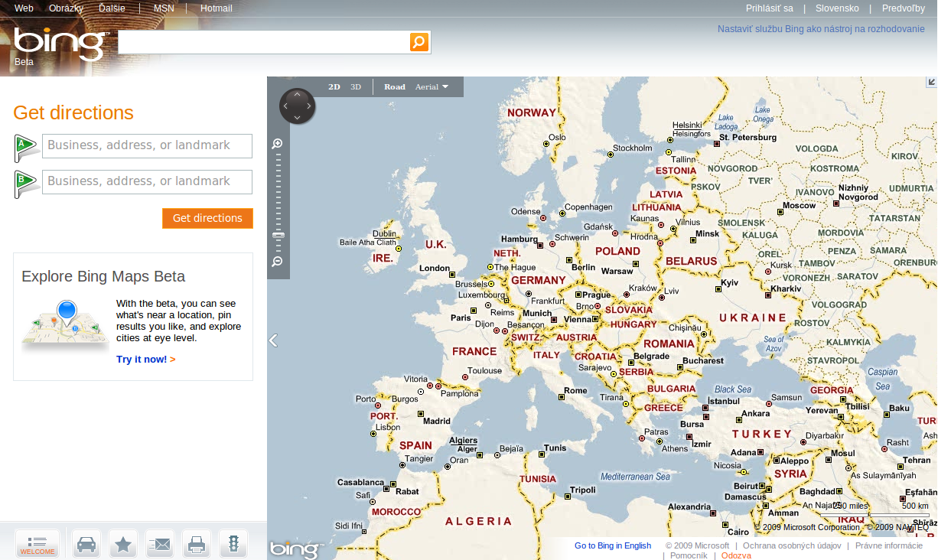
Task: Open Právne informácie link
Action: (889, 545)
